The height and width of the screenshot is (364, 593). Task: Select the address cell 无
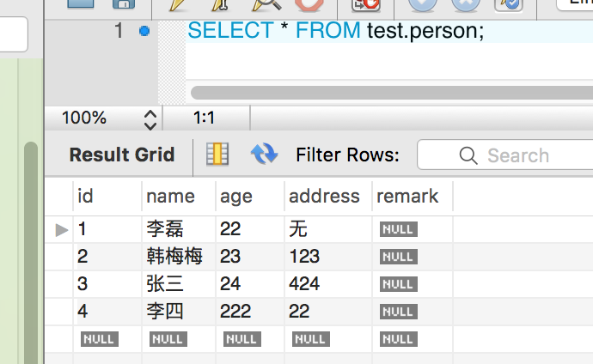click(x=328, y=229)
